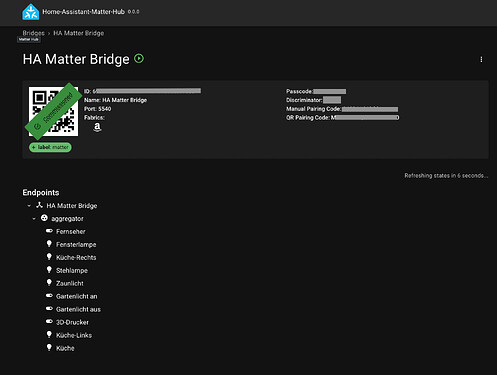Select the 3D-Drucker endpoint

click(72, 322)
